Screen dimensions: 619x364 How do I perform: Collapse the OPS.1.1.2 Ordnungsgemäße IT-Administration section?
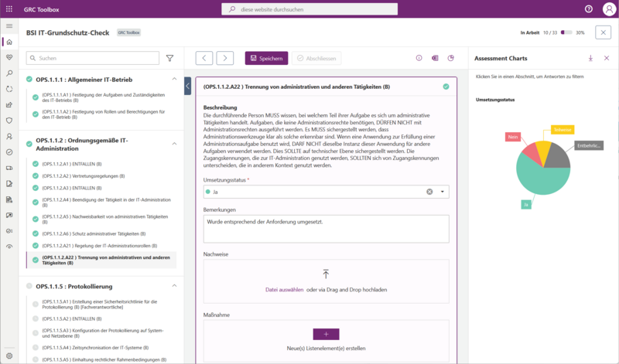coord(173,144)
